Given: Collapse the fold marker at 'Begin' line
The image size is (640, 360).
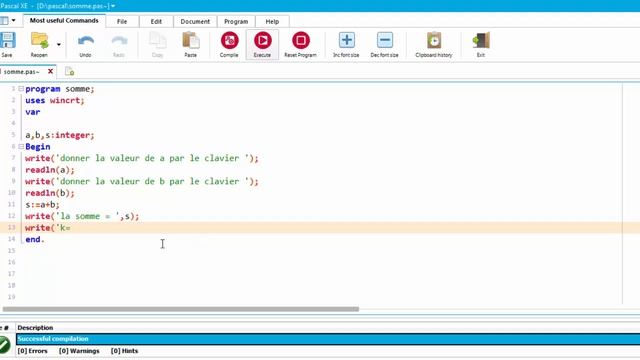Looking at the screenshot, I should (x=21, y=147).
